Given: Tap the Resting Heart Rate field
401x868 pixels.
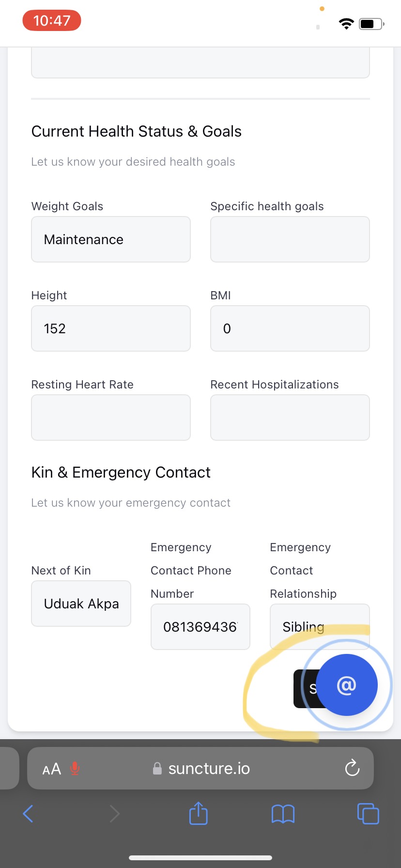Looking at the screenshot, I should (x=111, y=418).
